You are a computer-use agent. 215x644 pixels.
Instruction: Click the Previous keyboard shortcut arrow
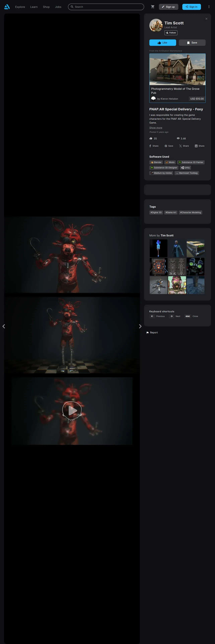[152, 316]
